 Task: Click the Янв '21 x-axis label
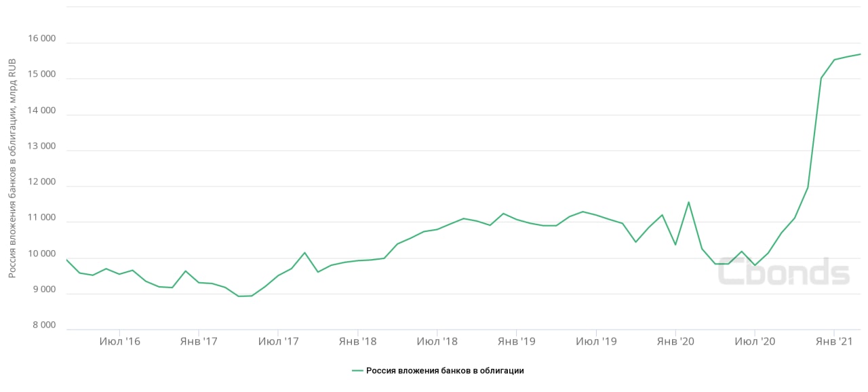pyautogui.click(x=834, y=341)
